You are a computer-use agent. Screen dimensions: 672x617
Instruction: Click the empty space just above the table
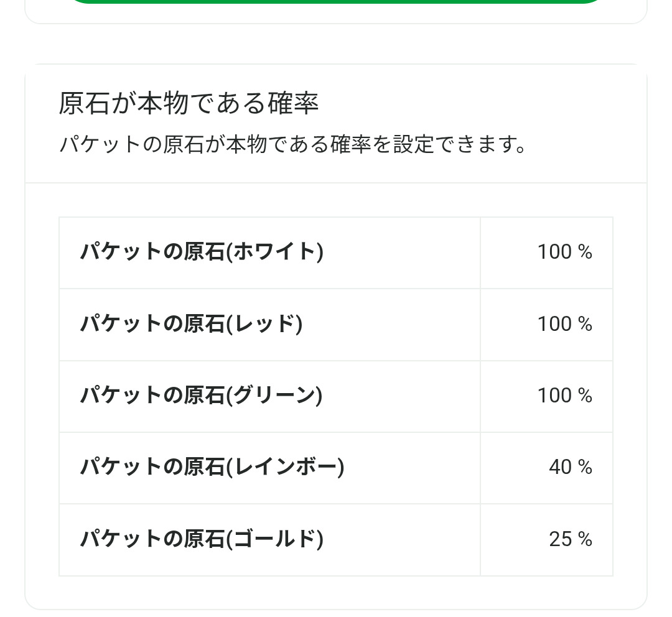coord(336,200)
